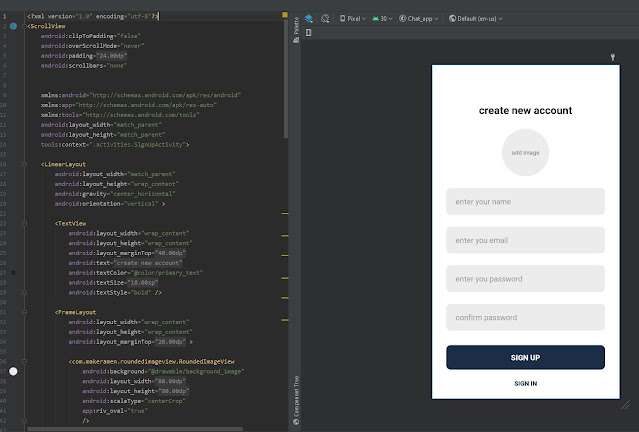Click the resize handle at preview bottom-right
639x432 pixels.
pos(625,404)
